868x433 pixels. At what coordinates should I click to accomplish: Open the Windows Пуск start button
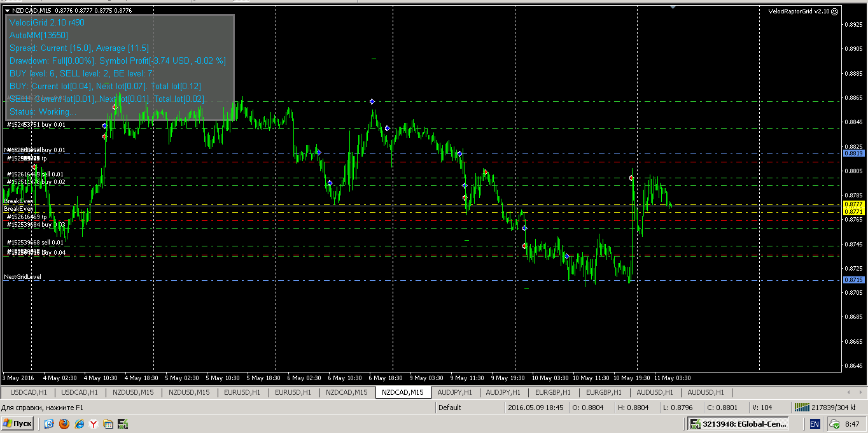(x=18, y=423)
